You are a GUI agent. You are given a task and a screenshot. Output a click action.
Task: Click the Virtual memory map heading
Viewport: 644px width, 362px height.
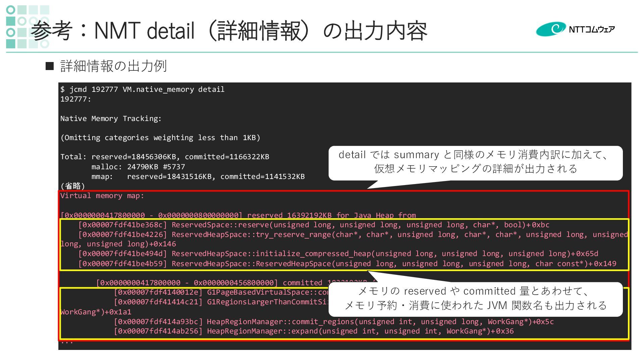[x=102, y=196]
